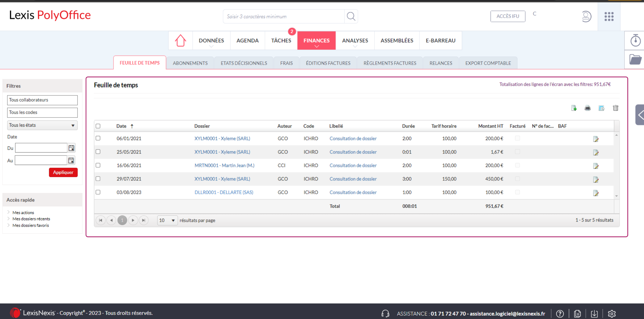Click the print icon above the table
This screenshot has width=644, height=319.
click(x=588, y=108)
